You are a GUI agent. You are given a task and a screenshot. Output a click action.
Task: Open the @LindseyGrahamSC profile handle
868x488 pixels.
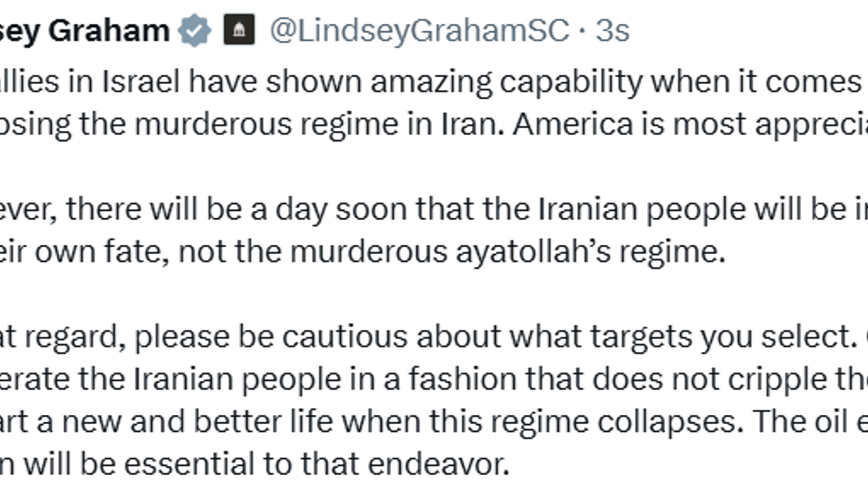419,30
